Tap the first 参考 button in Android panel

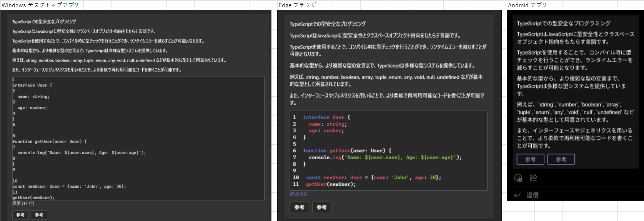pyautogui.click(x=531, y=159)
